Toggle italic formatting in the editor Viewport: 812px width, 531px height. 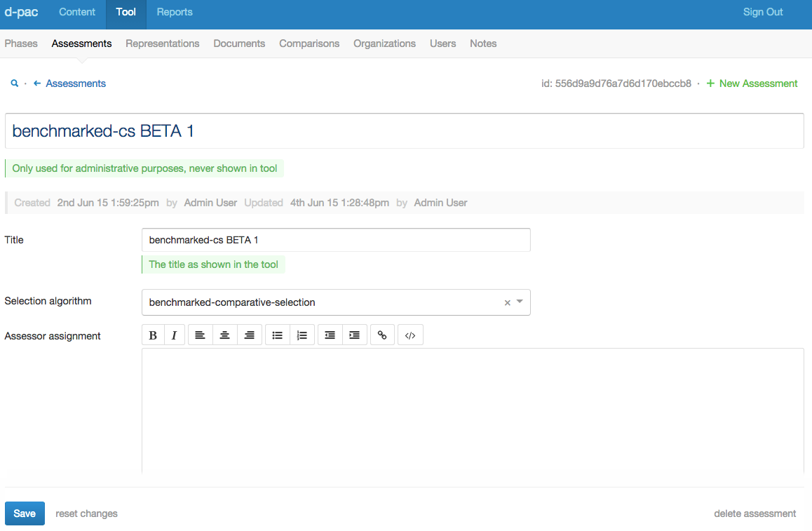coord(175,335)
